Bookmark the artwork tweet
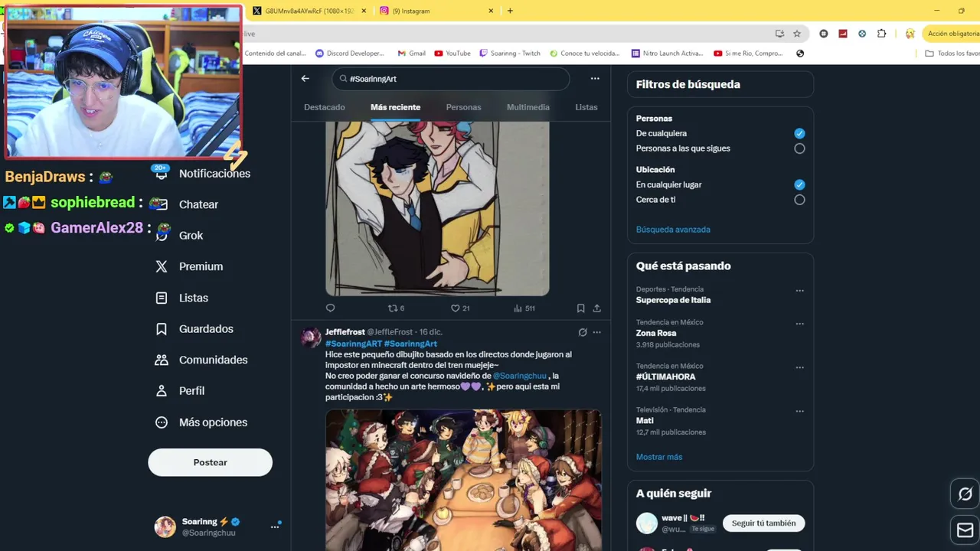980x551 pixels. pos(580,308)
